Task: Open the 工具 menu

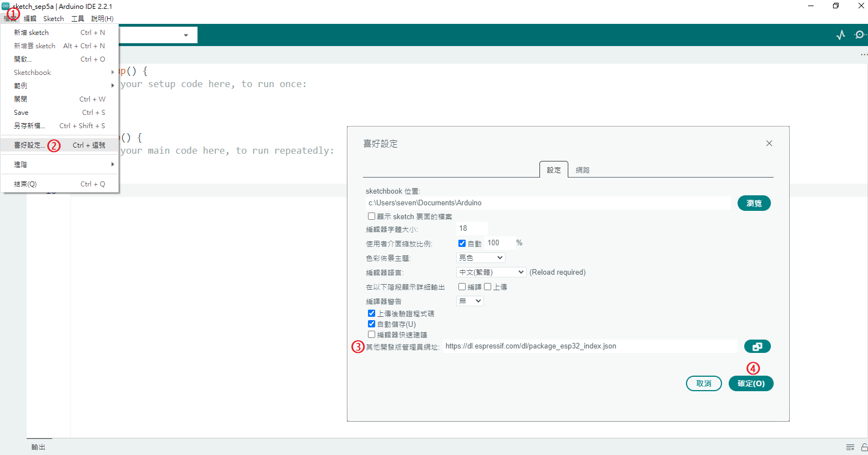Action: (x=78, y=18)
